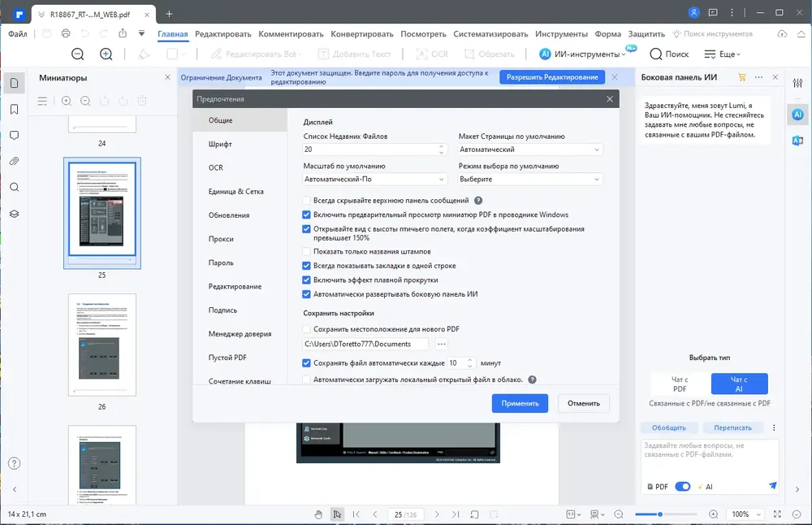Viewport: 812px width, 525px height.
Task: Open the search panel icon in left sidebar
Action: pos(15,187)
